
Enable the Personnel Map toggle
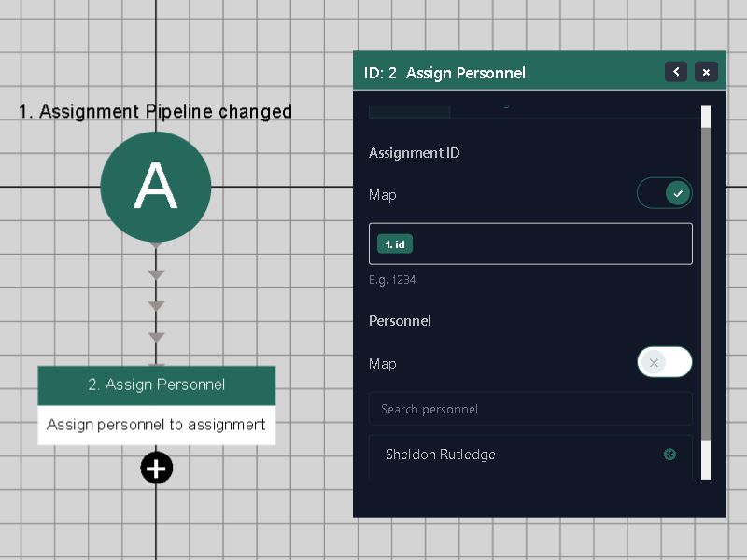coord(665,362)
